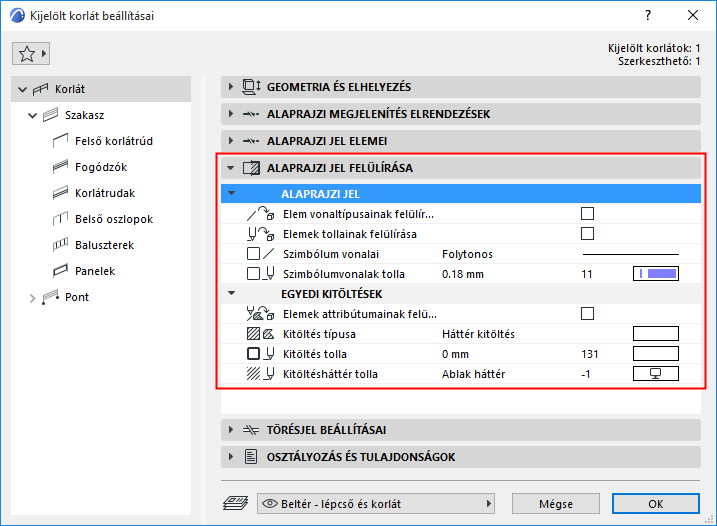Collapse the EGYEDI KITÖLTÉSEK group
The height and width of the screenshot is (526, 717).
pos(232,293)
